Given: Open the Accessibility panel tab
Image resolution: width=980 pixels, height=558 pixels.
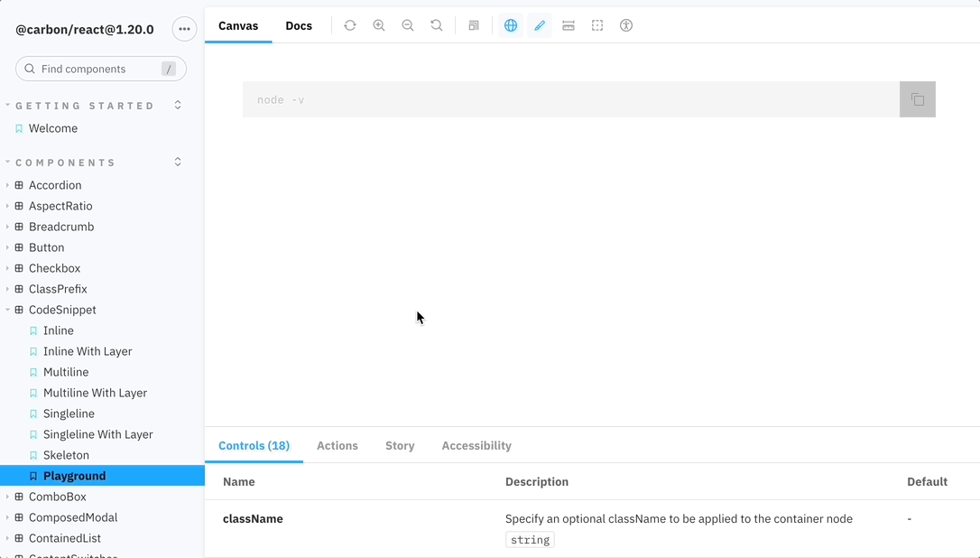Looking at the screenshot, I should click(x=476, y=445).
